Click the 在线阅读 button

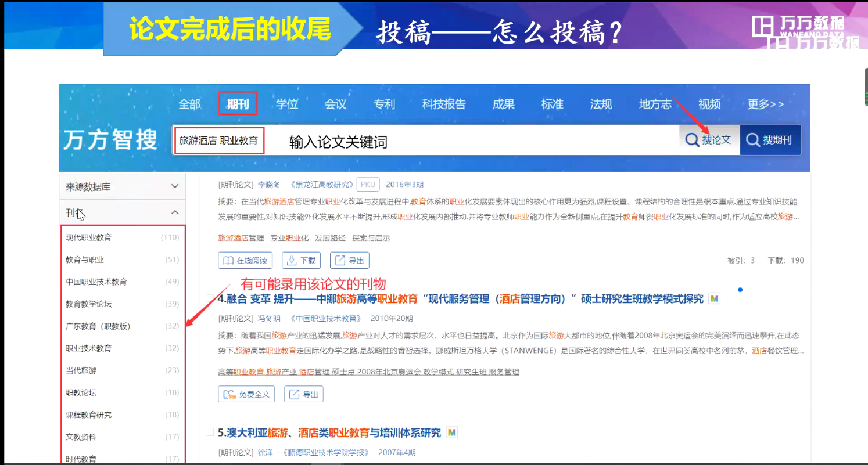pyautogui.click(x=245, y=260)
